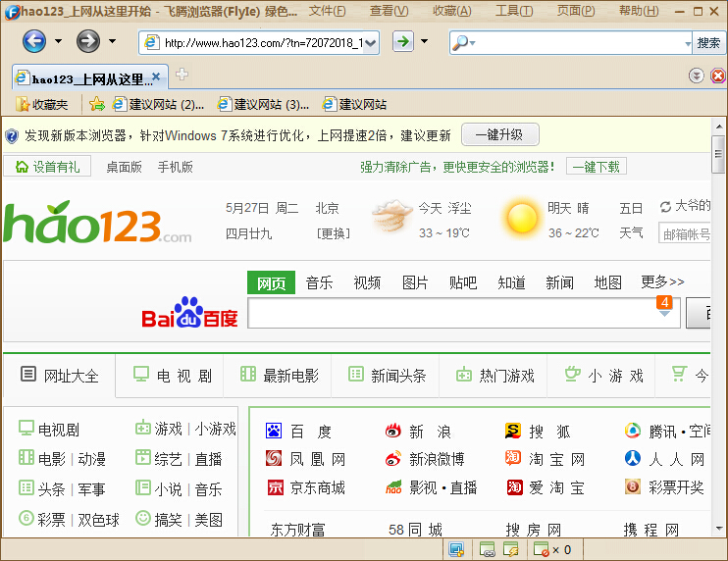Expand the browser search box dropdown arrow

coord(688,43)
